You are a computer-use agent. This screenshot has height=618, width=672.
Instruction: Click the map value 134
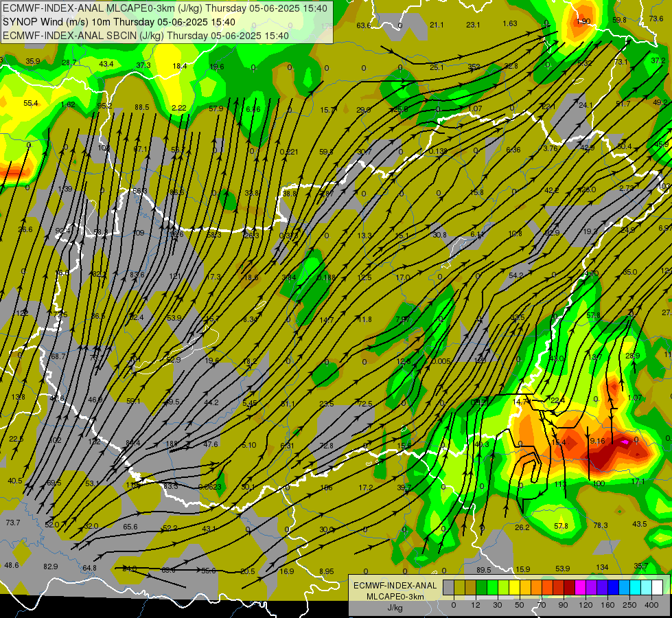coord(602,567)
